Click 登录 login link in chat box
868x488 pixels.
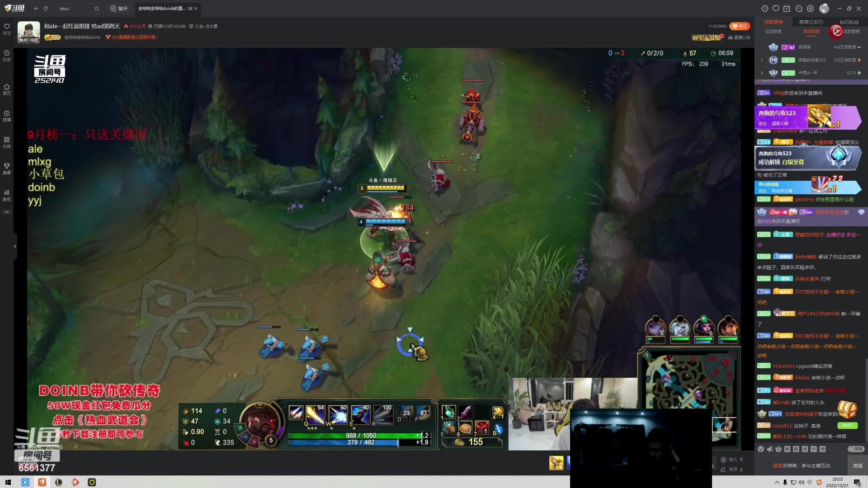click(x=777, y=466)
